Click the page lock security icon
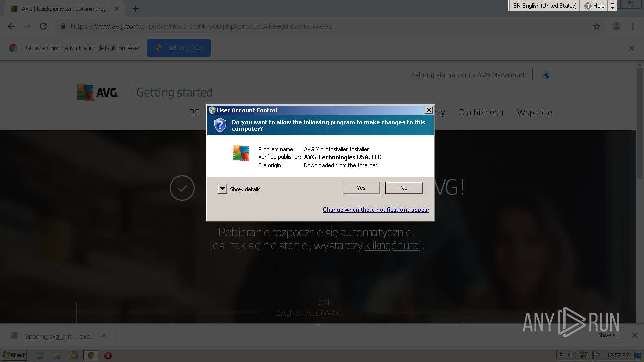 pos(63,26)
